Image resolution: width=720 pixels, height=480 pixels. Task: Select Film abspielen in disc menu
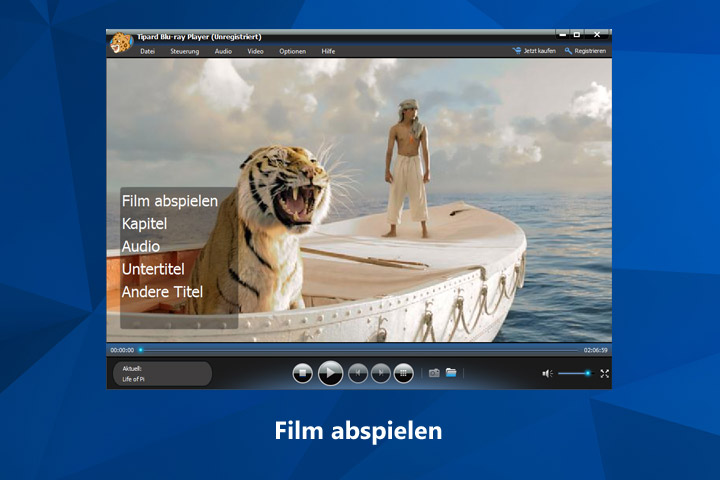[170, 201]
